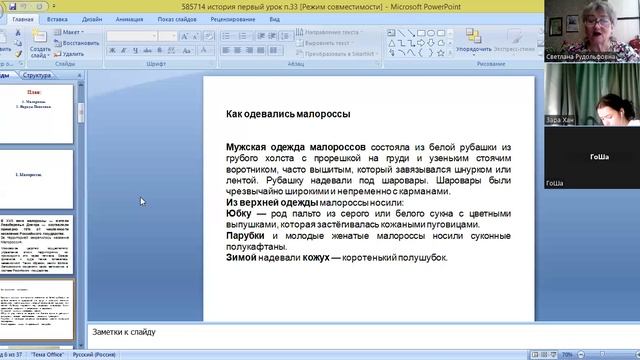Switch to the Главная ribbon tab
640x360 pixels.
click(x=23, y=19)
